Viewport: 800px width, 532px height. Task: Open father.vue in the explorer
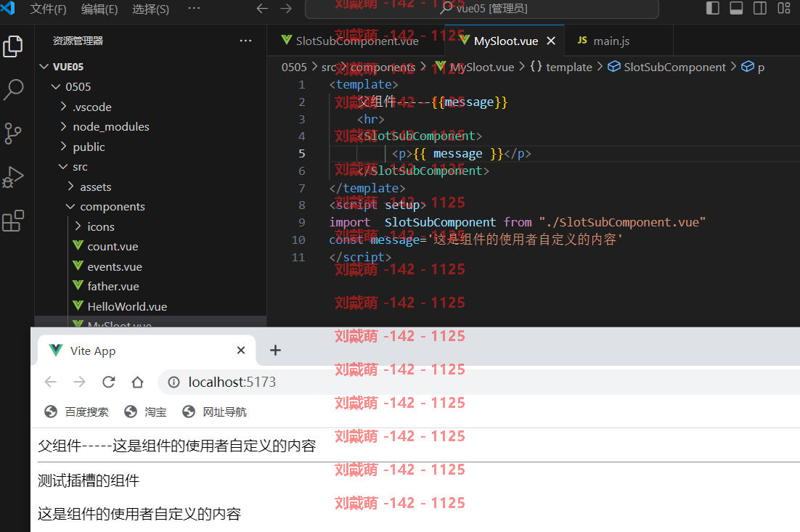click(x=152, y=286)
